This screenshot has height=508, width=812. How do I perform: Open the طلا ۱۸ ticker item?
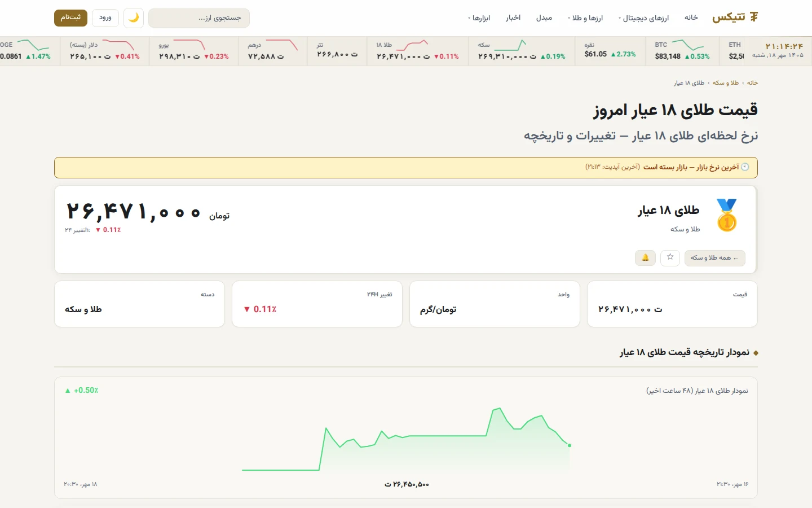tap(417, 51)
